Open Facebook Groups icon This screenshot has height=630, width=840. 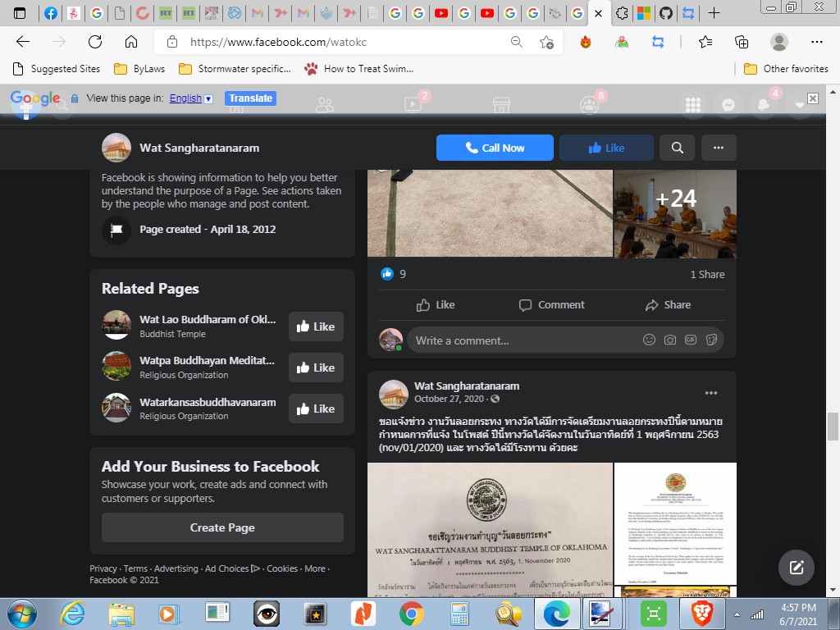tap(589, 104)
